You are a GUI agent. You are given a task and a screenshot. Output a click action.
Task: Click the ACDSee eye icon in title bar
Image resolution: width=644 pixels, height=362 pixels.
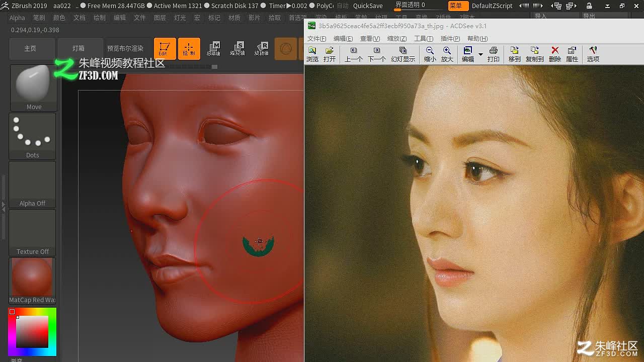(312, 26)
